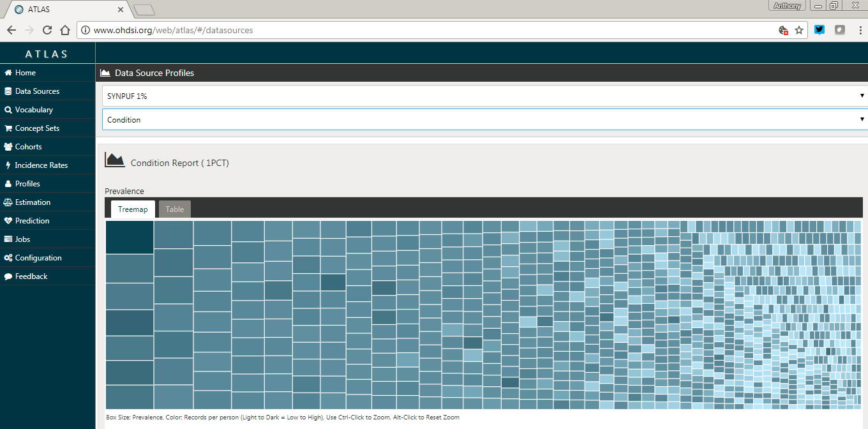
Task: Open the Condition report dropdown
Action: click(x=484, y=119)
